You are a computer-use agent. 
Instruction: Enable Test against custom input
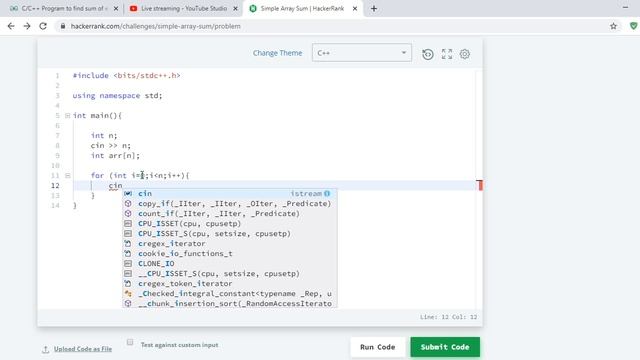click(x=130, y=342)
